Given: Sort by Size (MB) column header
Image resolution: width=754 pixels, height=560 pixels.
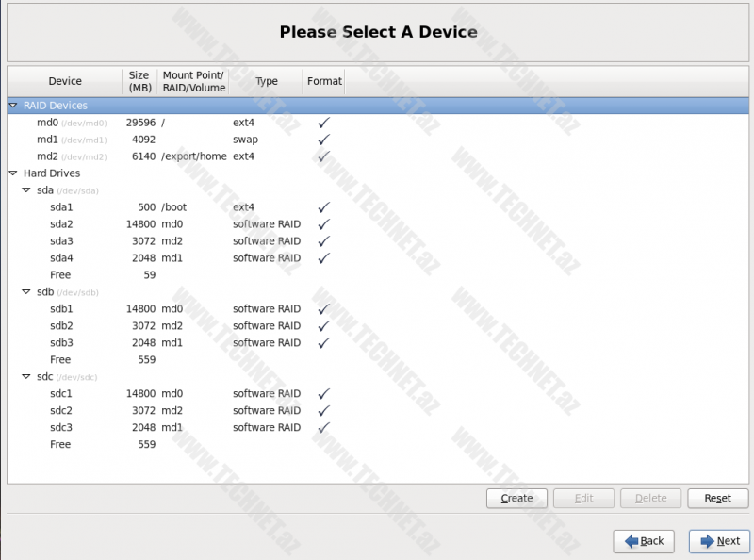Looking at the screenshot, I should coord(139,81).
